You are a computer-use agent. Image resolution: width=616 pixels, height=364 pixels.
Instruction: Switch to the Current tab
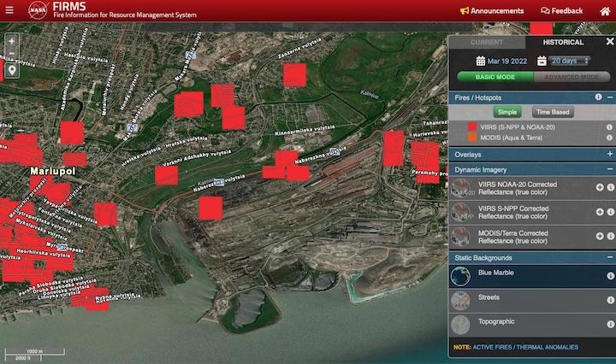[486, 42]
